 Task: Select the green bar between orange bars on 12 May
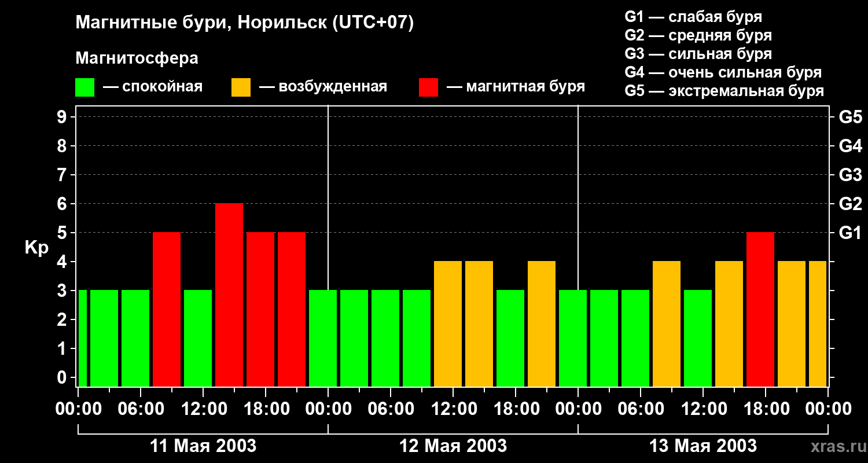[510, 339]
